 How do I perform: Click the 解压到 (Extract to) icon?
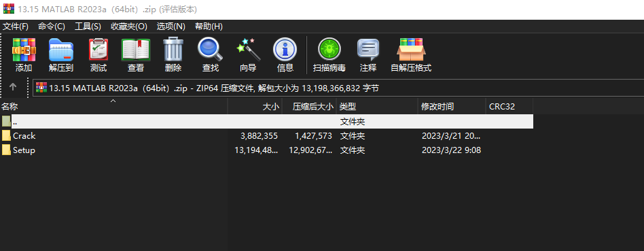(60, 50)
